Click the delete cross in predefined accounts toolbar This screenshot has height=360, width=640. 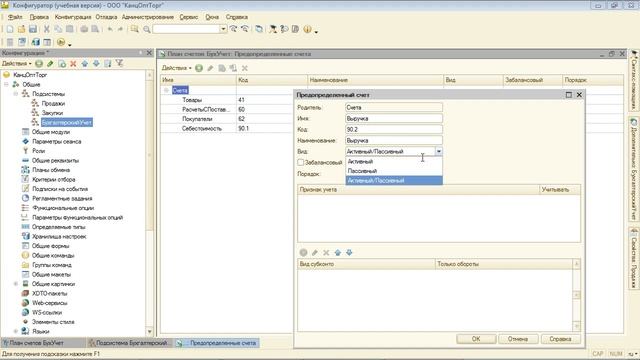244,68
